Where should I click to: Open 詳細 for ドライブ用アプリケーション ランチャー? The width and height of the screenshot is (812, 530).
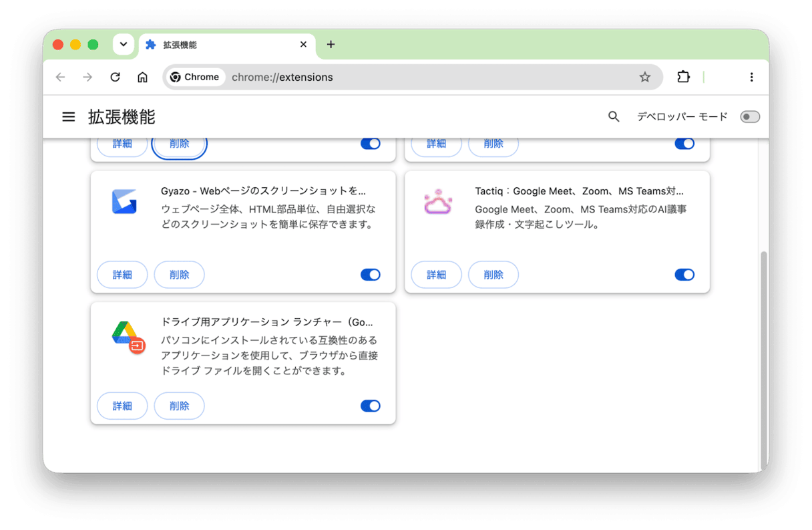point(122,406)
